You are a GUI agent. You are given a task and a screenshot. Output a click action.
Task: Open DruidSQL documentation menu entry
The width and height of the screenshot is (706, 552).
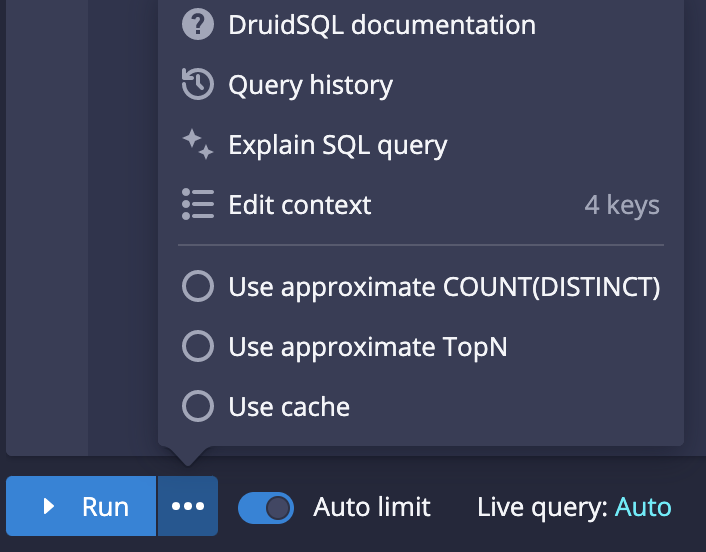click(421, 24)
